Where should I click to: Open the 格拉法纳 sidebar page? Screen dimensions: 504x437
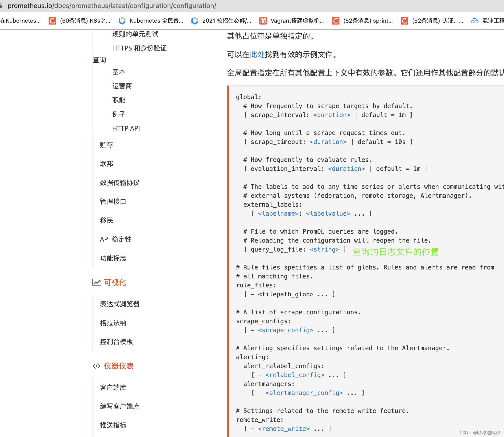click(x=113, y=323)
